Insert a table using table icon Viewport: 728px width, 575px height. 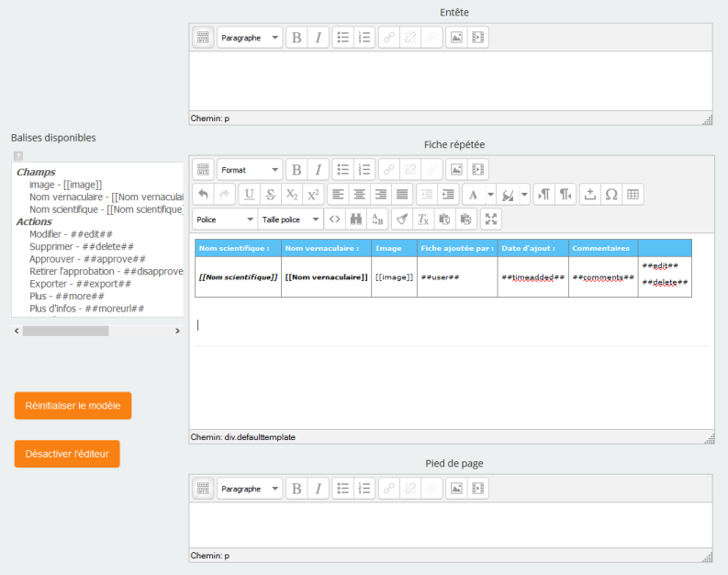[633, 194]
